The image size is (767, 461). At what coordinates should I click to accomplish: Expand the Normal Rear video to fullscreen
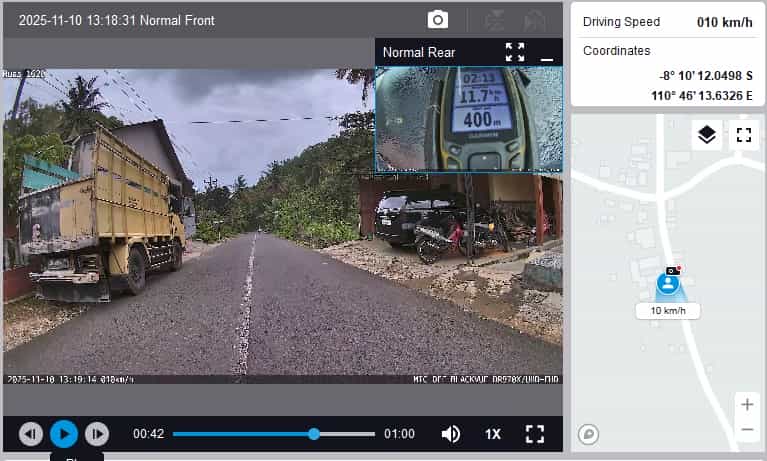point(515,52)
